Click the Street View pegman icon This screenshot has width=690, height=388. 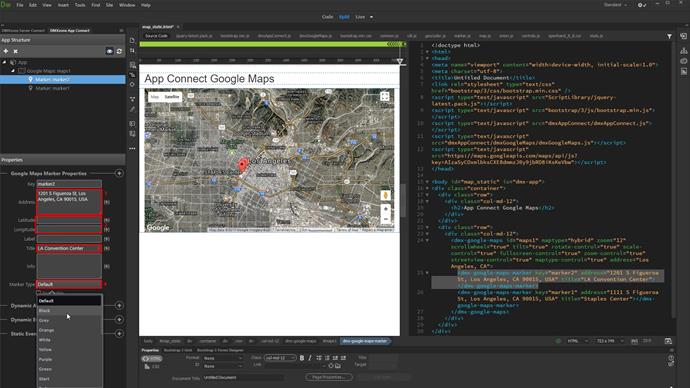click(x=385, y=195)
